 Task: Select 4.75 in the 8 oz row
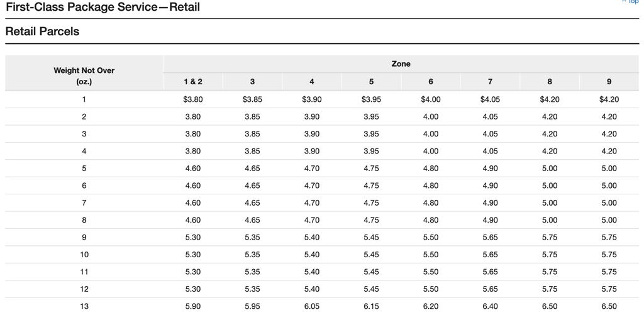pos(371,220)
